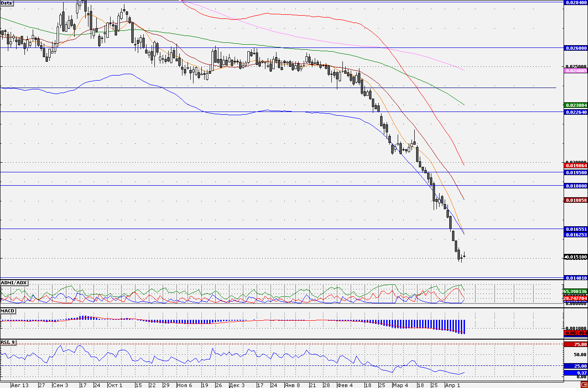588x388 pixels.
Task: Select the ADMI/ADX indicator label
Action: (x=14, y=282)
